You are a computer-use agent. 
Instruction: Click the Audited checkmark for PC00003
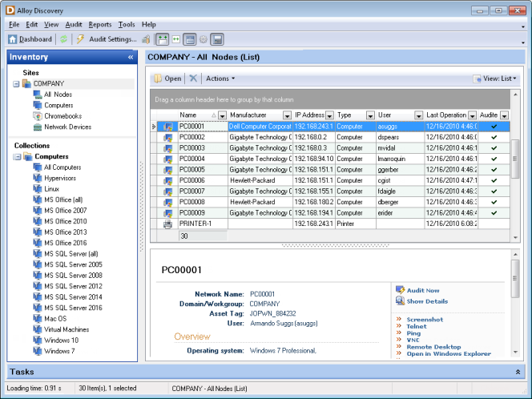pos(494,148)
